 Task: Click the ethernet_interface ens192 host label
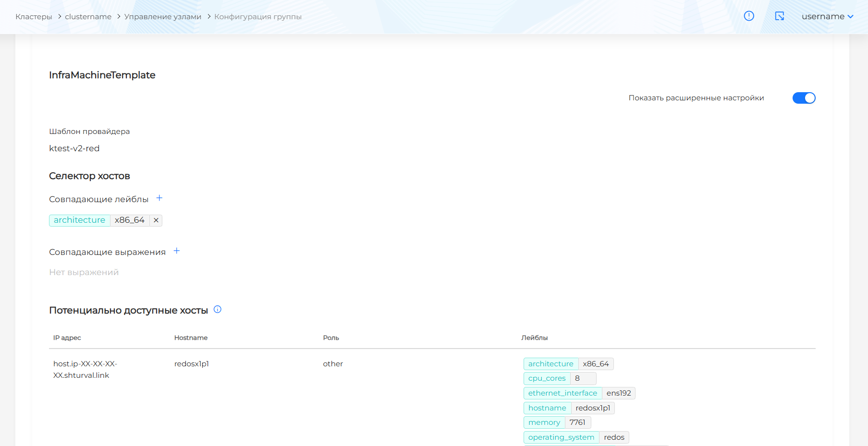[579, 393]
